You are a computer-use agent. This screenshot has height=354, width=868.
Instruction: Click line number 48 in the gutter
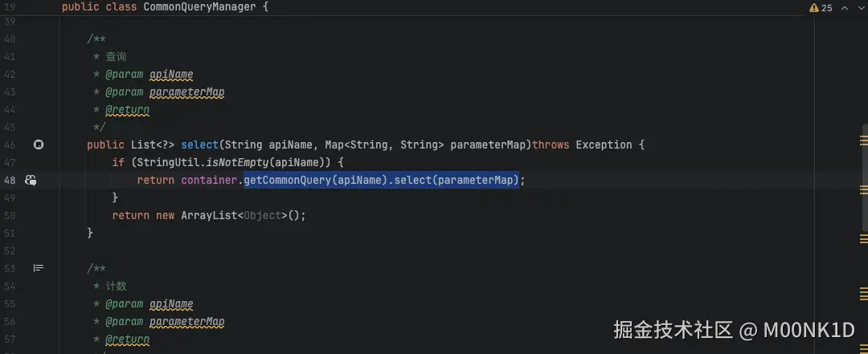point(10,181)
